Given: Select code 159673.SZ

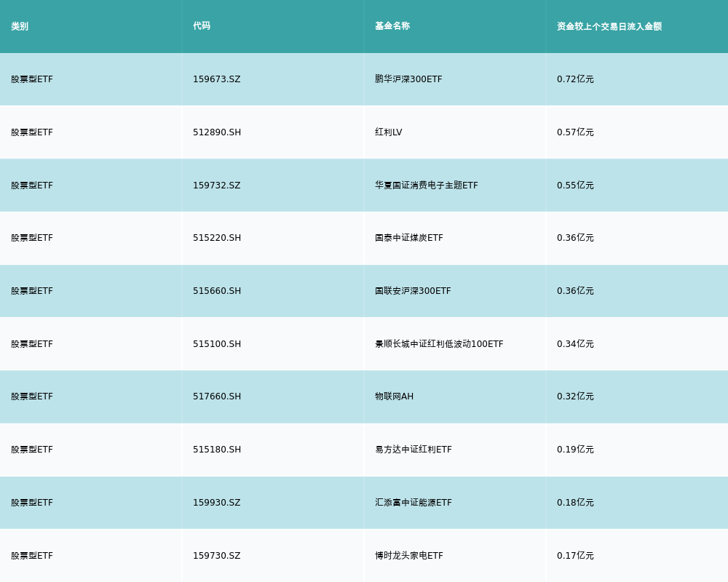Looking at the screenshot, I should 217,79.
